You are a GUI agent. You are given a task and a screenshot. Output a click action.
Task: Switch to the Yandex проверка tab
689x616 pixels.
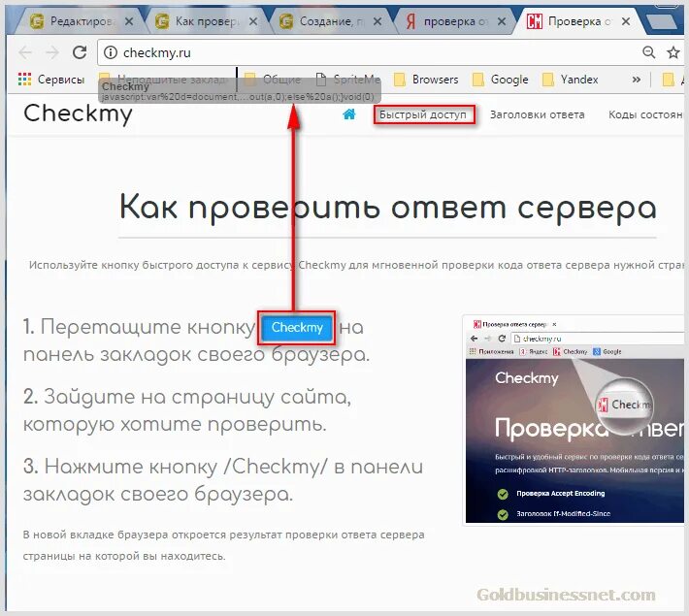coord(455,21)
